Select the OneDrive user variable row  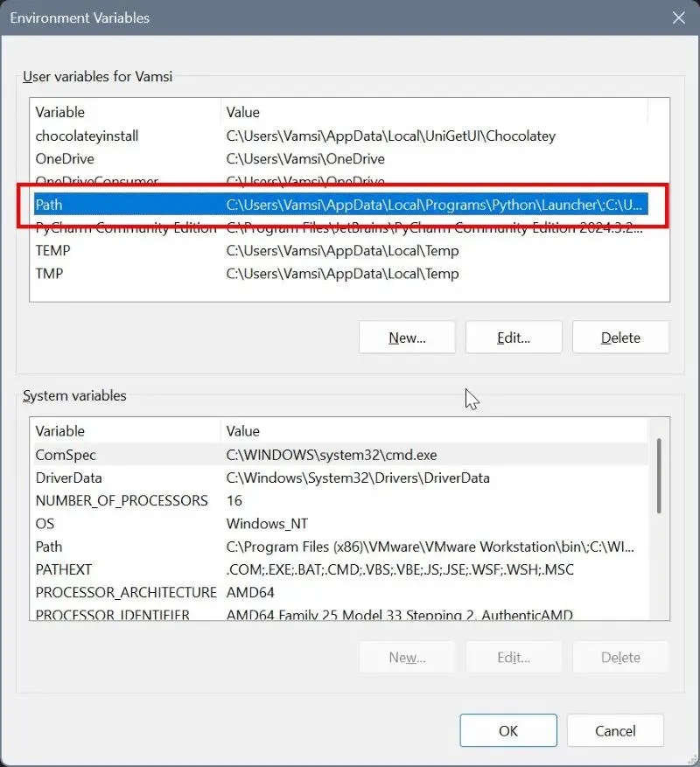341,159
